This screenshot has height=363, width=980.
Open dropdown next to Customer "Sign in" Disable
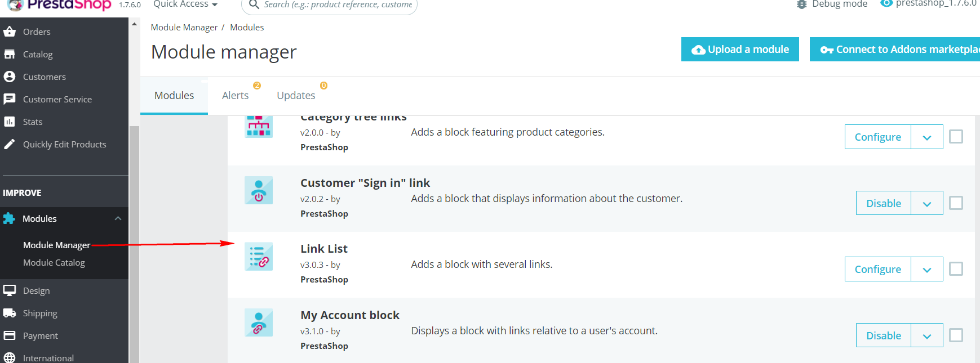[x=927, y=203]
